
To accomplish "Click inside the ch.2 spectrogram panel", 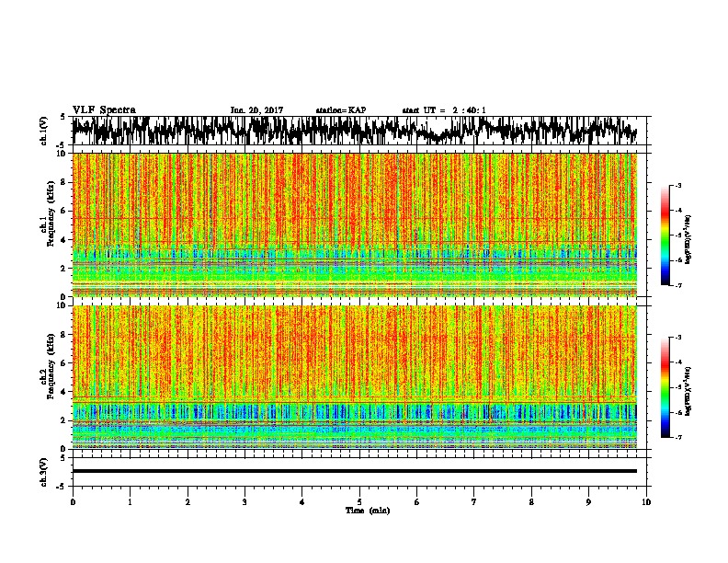I will (x=355, y=377).
